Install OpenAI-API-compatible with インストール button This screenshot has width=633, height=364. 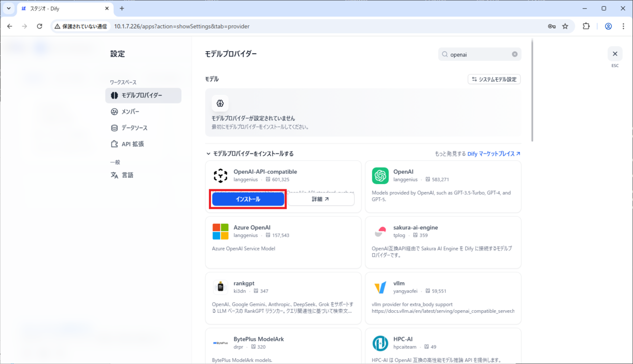pyautogui.click(x=248, y=199)
